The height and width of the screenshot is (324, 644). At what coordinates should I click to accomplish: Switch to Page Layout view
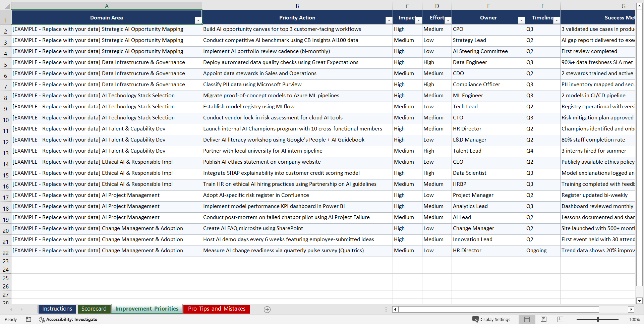click(x=543, y=319)
